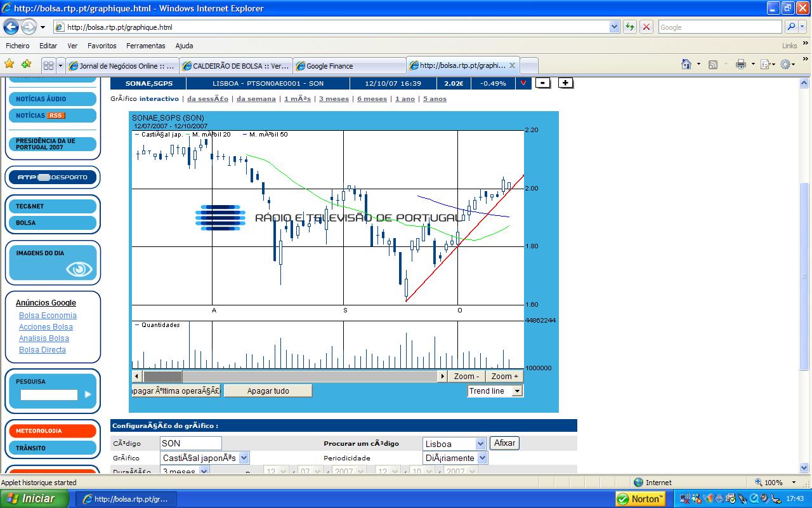Image resolution: width=812 pixels, height=508 pixels.
Task: Collapse chart with the minus icon
Action: coord(543,83)
